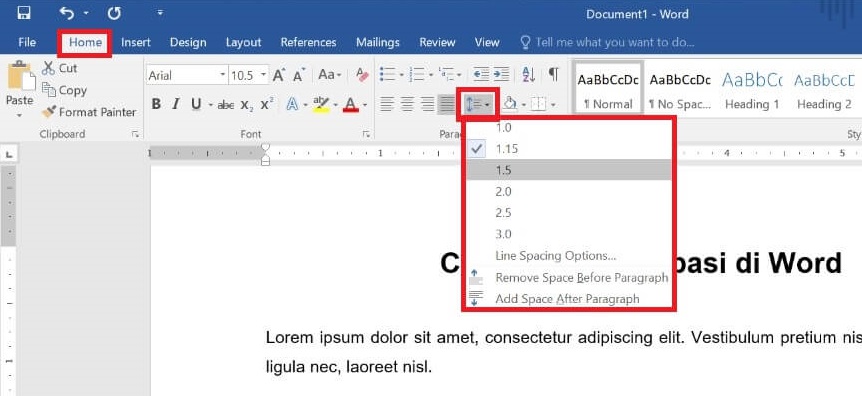Toggle Justify alignment
The image size is (862, 396).
(447, 104)
